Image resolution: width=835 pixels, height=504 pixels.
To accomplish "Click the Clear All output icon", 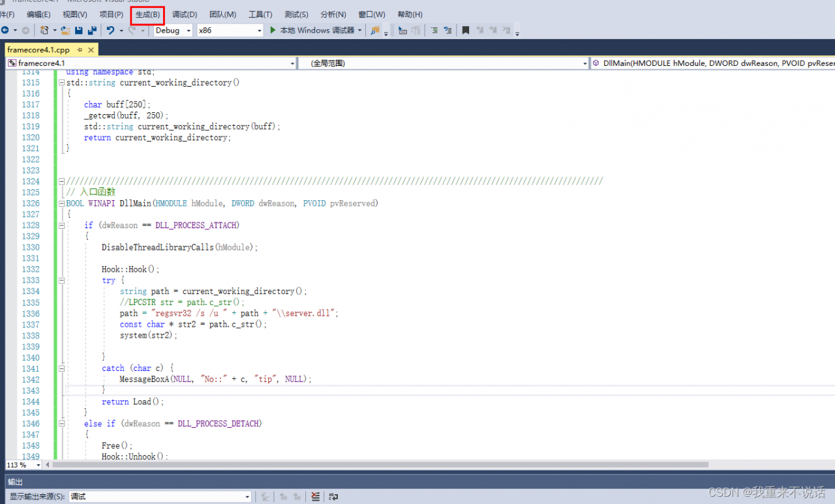I will tap(316, 497).
